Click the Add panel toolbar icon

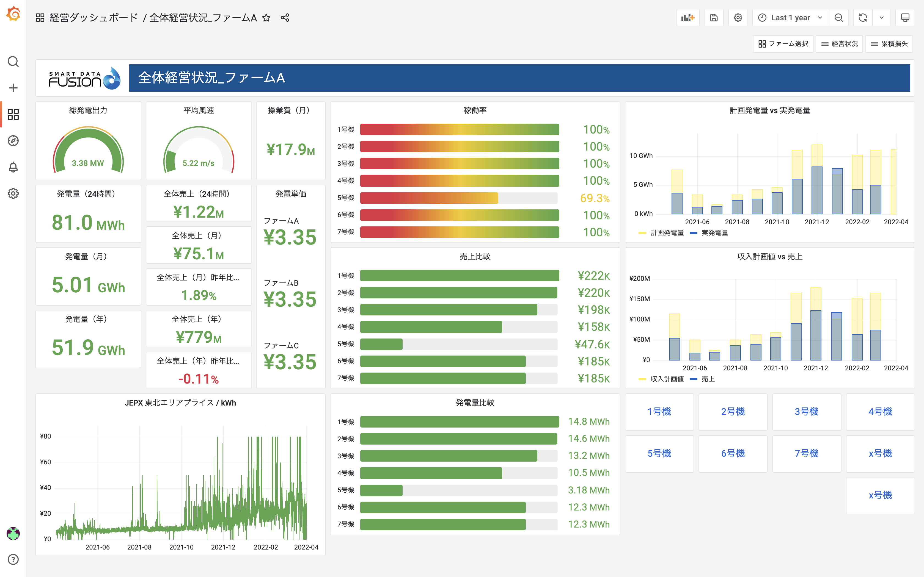tap(688, 18)
